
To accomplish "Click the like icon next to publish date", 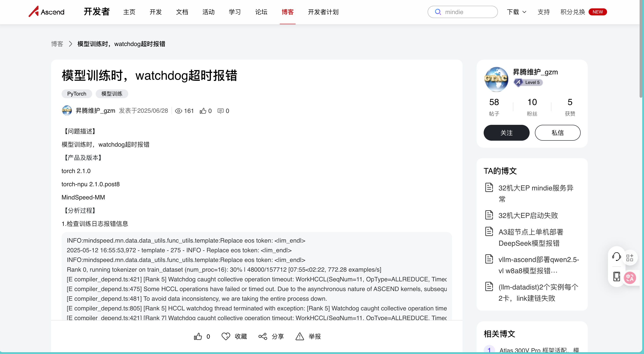I will [203, 111].
